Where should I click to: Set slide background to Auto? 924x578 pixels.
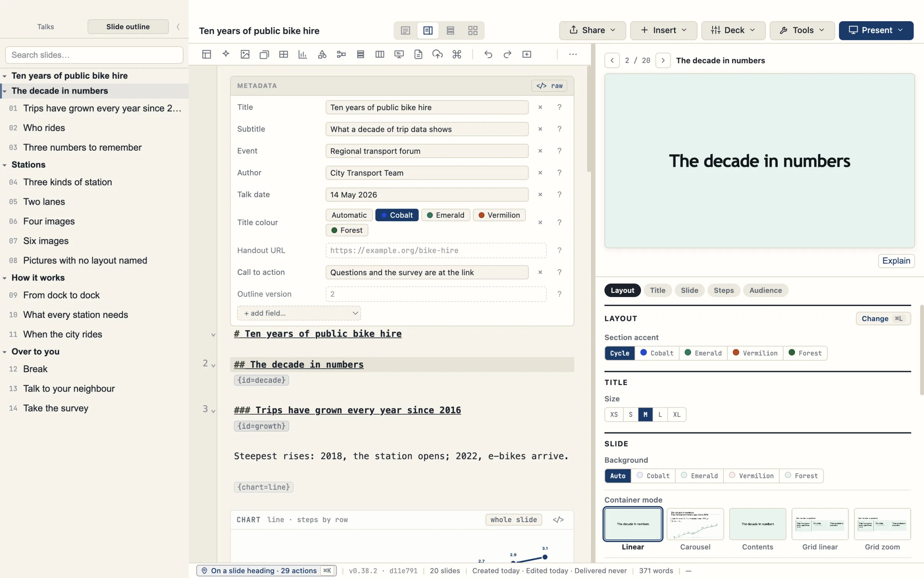tap(618, 476)
